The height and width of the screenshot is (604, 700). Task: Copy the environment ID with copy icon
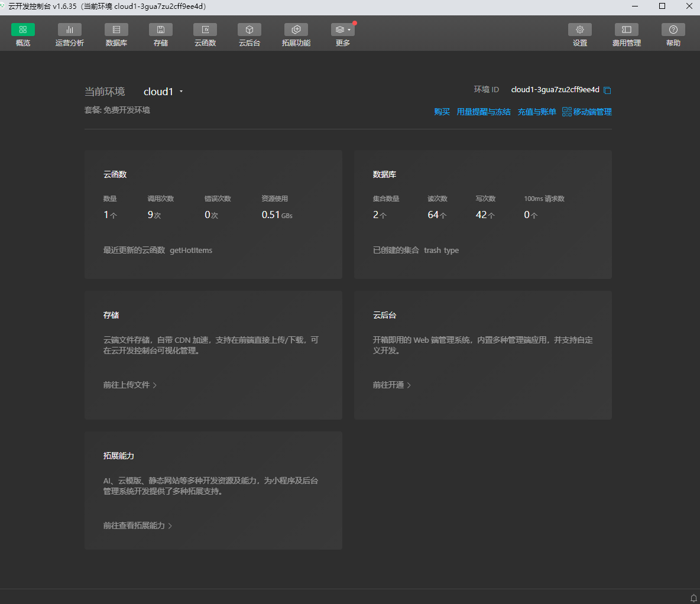607,90
